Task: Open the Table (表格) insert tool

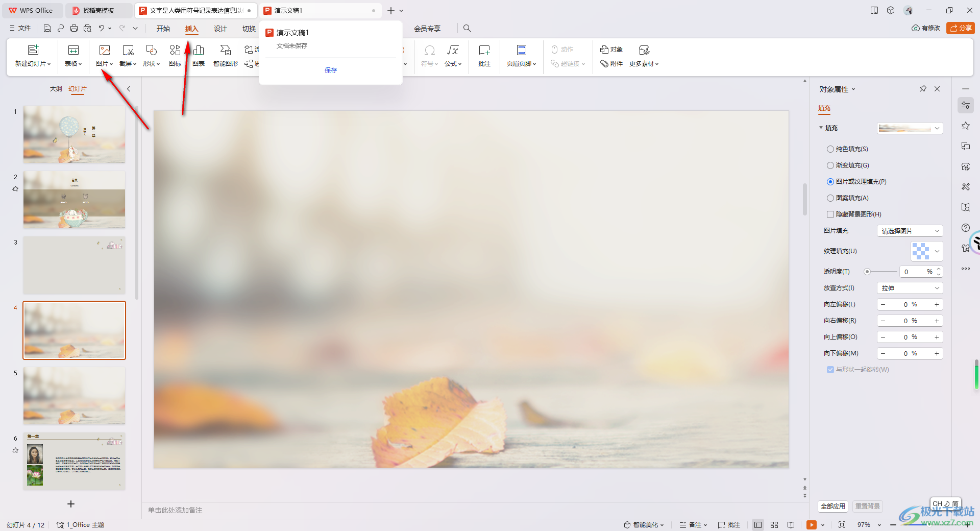Action: tap(73, 50)
